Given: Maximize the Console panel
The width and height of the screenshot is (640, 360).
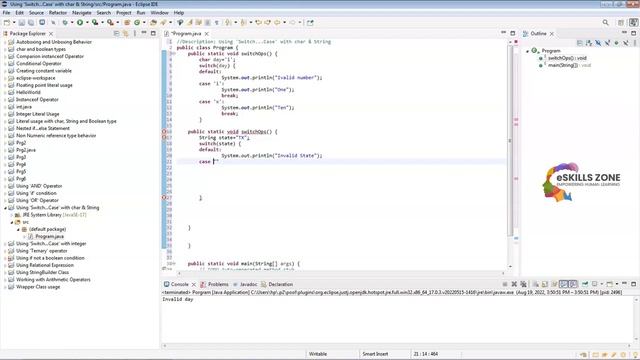Looking at the screenshot, I should 633,284.
